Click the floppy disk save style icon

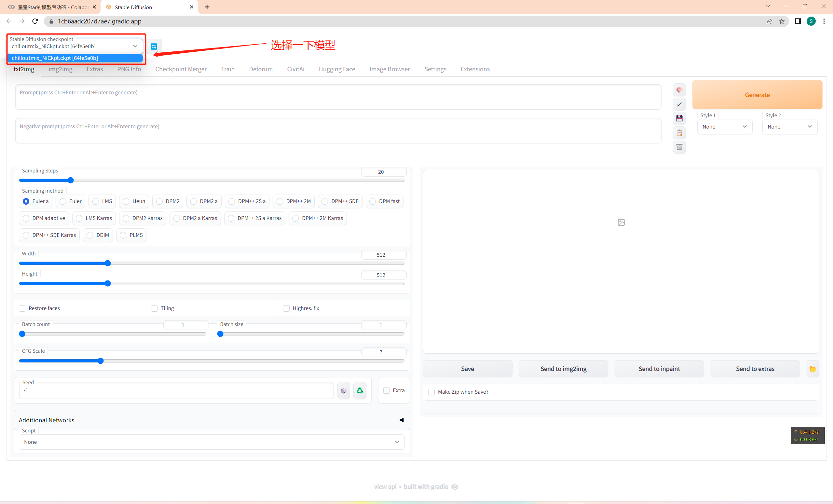(x=679, y=118)
